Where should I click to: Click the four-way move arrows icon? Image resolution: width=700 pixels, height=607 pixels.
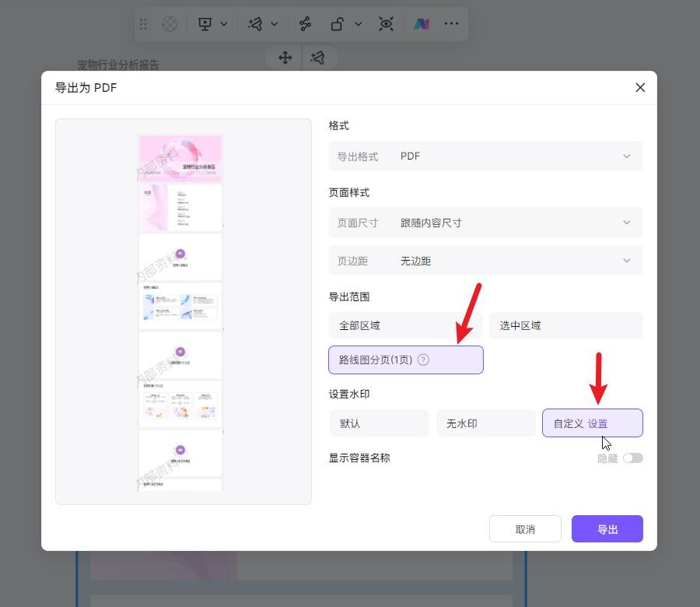click(285, 58)
